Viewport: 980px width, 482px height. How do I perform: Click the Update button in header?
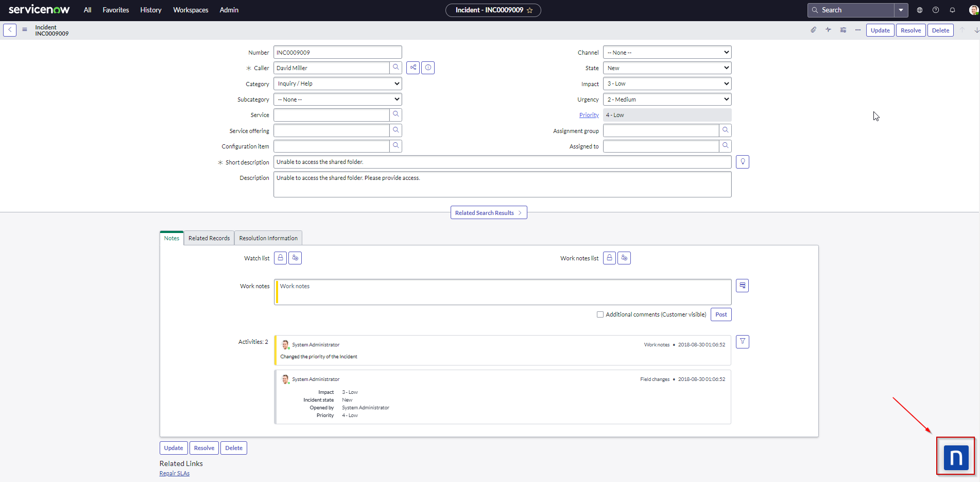point(880,30)
